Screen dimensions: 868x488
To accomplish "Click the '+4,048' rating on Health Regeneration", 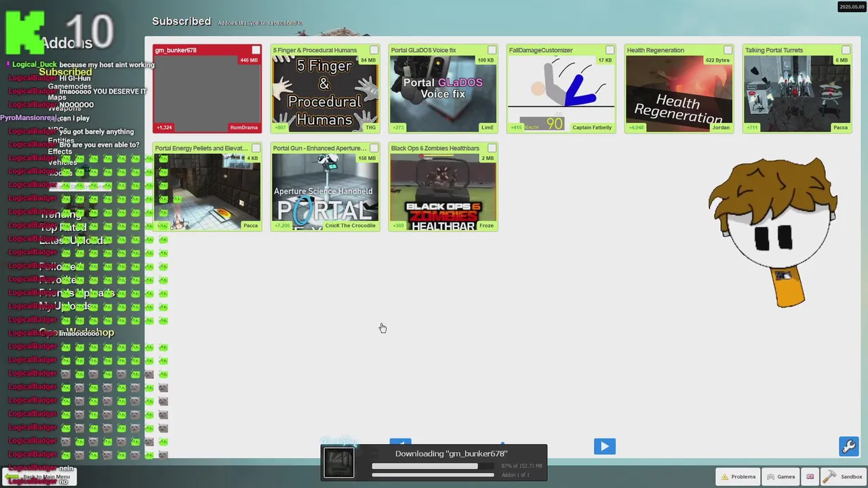I will pos(636,127).
